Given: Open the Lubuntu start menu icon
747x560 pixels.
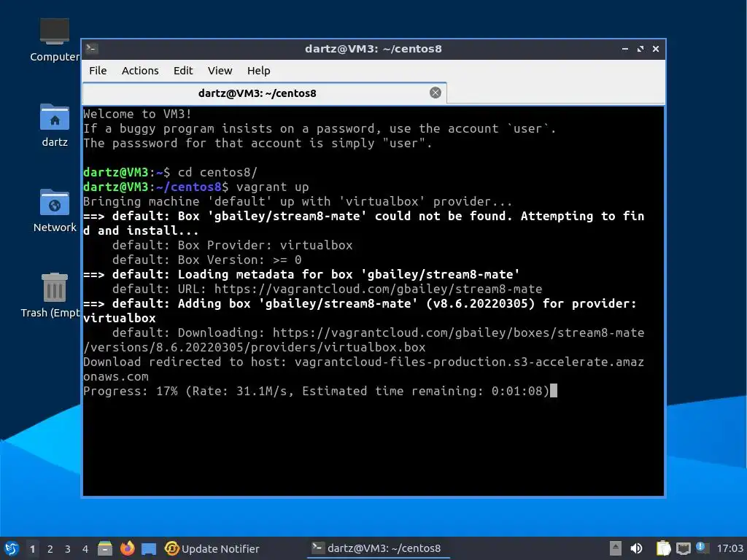Looking at the screenshot, I should (x=12, y=548).
